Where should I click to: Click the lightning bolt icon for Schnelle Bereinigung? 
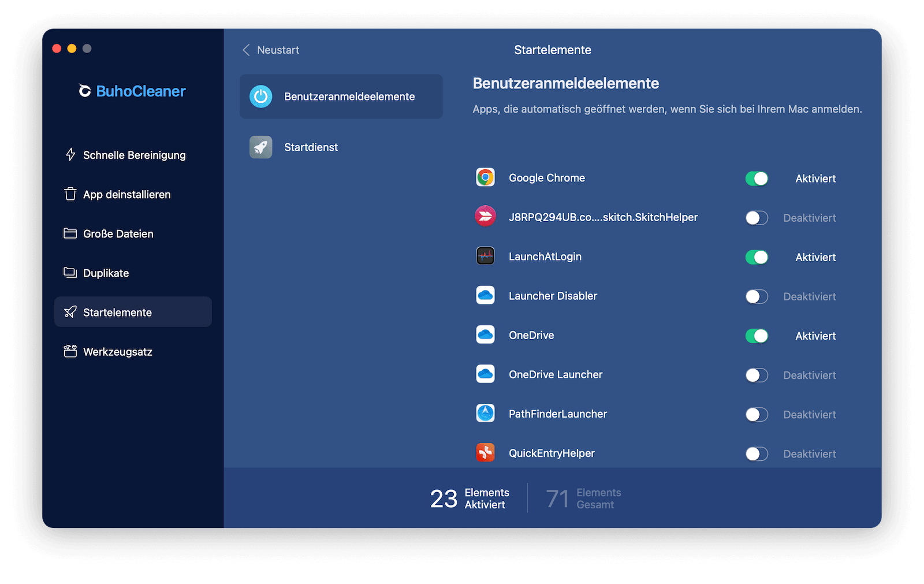pyautogui.click(x=70, y=154)
